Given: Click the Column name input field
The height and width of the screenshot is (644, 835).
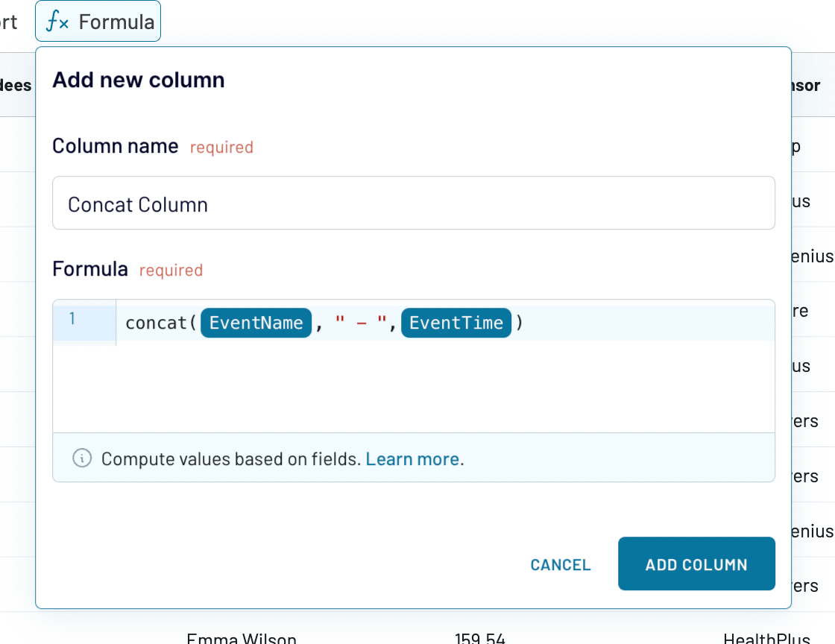Looking at the screenshot, I should pyautogui.click(x=413, y=203).
